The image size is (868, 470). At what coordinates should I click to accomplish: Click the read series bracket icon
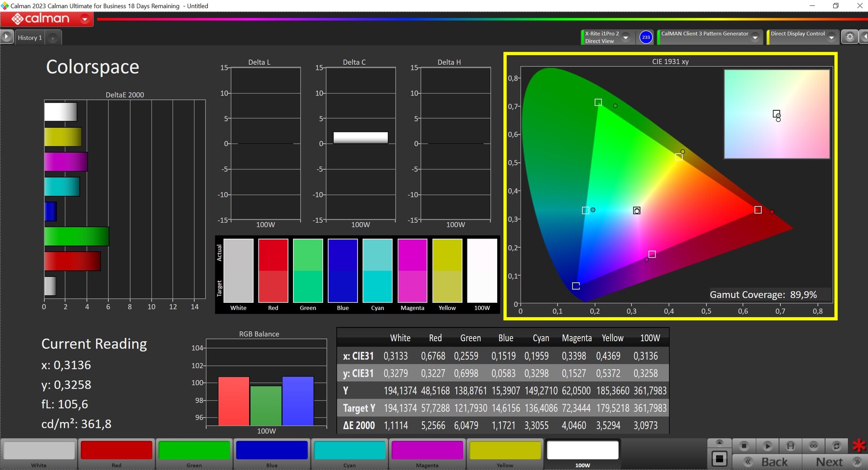point(790,446)
